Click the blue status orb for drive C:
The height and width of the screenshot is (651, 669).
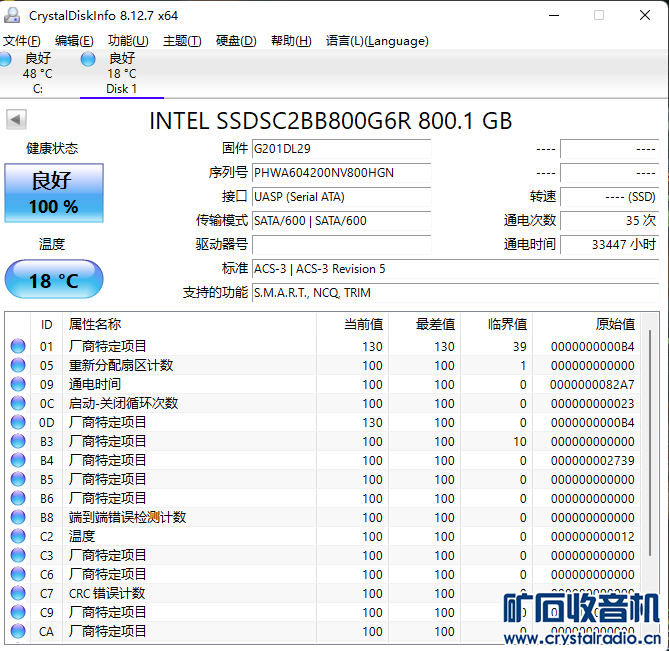[5, 59]
